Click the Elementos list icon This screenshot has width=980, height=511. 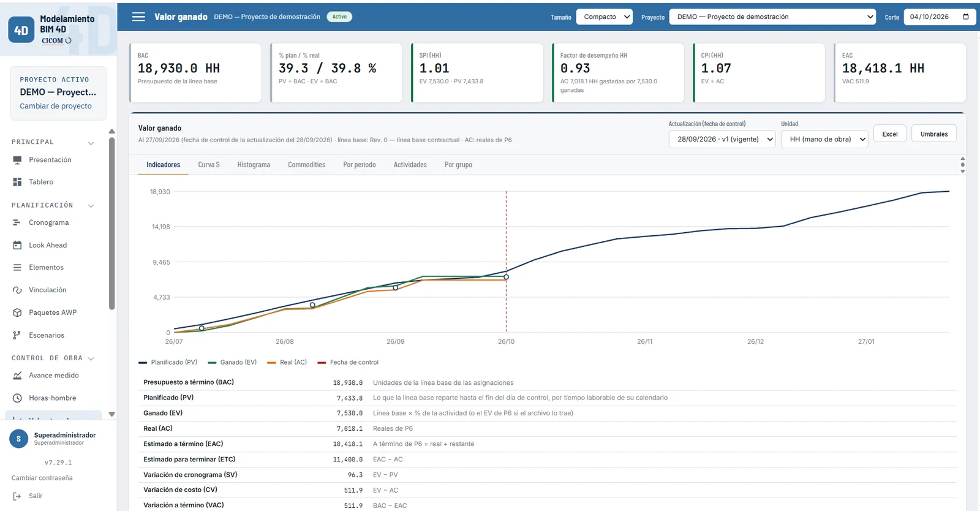click(x=17, y=268)
